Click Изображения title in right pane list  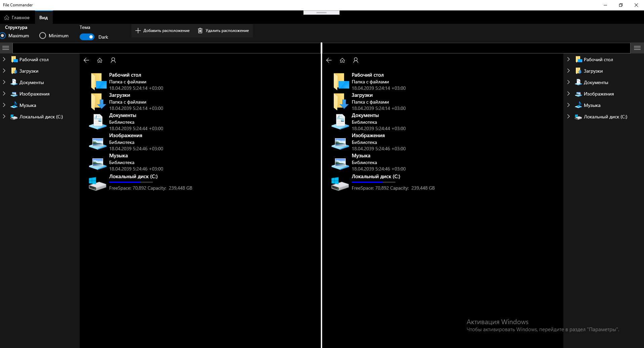[x=368, y=136]
